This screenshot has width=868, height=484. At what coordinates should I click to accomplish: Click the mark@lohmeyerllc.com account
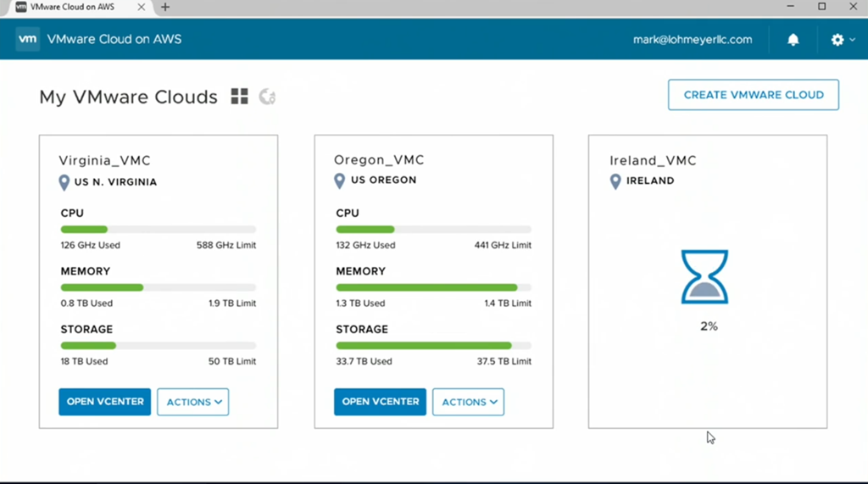point(693,39)
